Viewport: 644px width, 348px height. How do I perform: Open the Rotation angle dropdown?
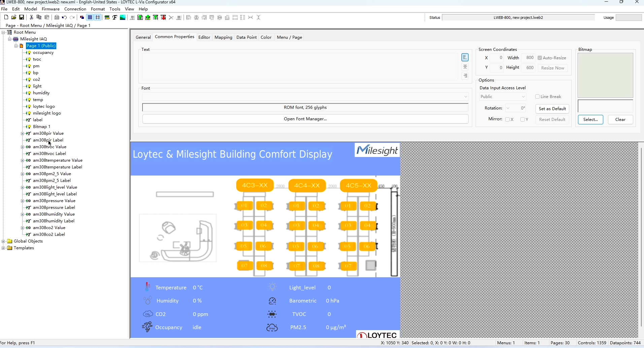(x=508, y=108)
